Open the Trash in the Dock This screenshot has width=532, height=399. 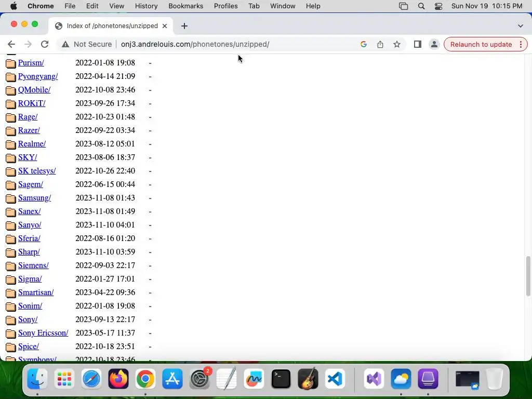(495, 379)
